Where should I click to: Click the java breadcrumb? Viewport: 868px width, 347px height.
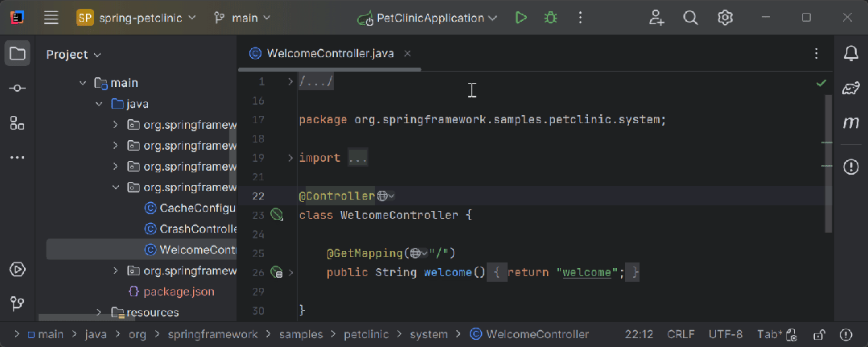pyautogui.click(x=96, y=334)
